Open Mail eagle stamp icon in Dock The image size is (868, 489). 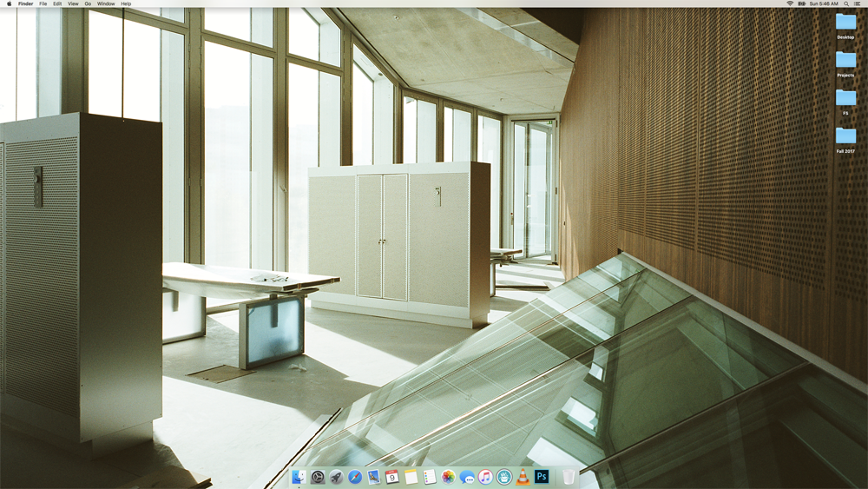pos(373,477)
